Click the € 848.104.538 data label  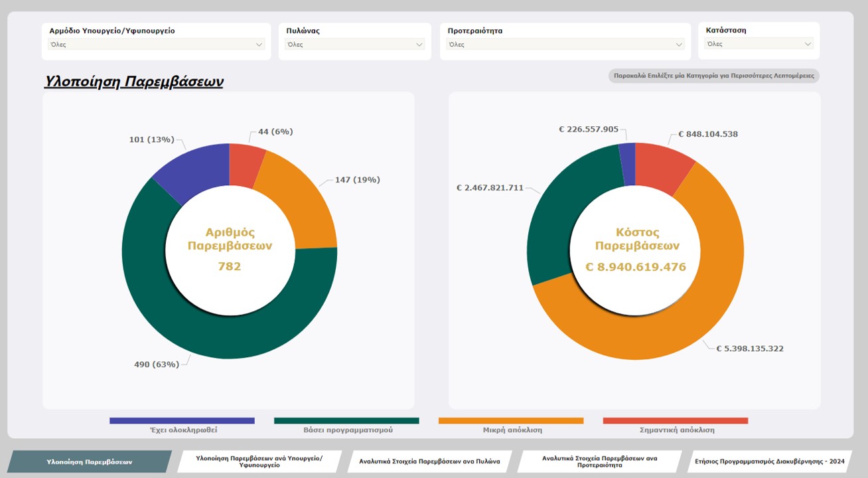(x=708, y=134)
